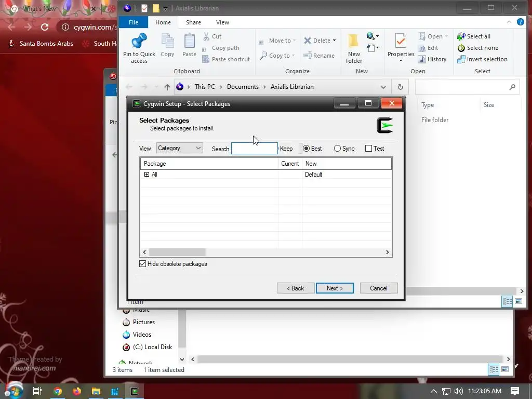The width and height of the screenshot is (532, 399).
Task: Click Select all in ribbon
Action: 474,36
